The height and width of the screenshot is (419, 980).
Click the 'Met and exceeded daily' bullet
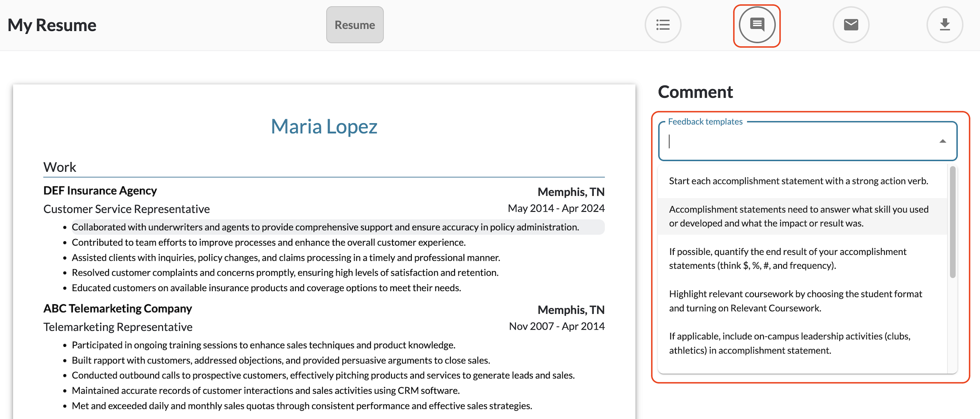tap(302, 406)
